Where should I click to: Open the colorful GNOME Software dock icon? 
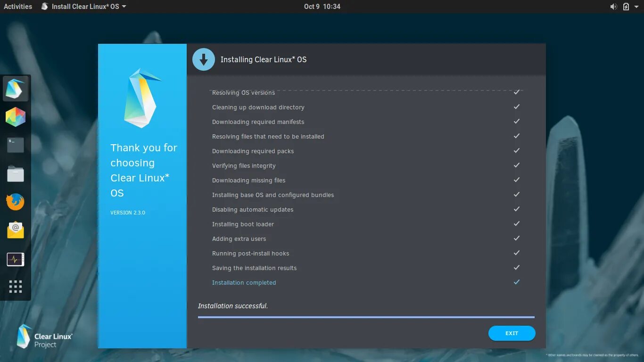(x=16, y=117)
